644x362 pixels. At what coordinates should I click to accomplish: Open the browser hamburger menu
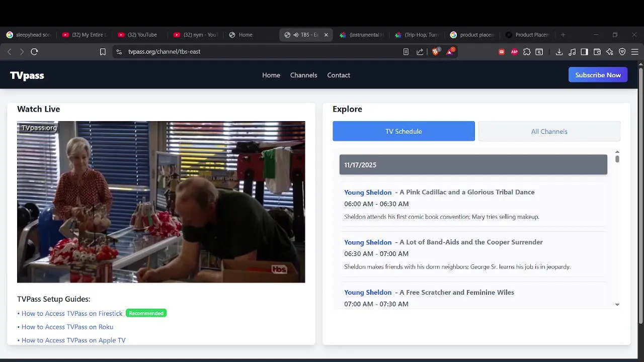coord(635,52)
